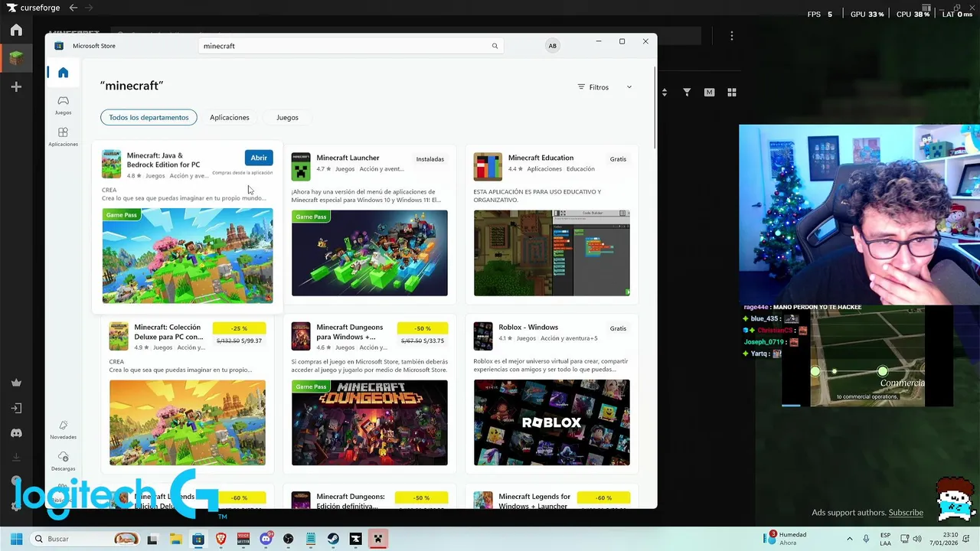Image resolution: width=980 pixels, height=551 pixels.
Task: Open the Roblox cover image
Action: point(552,422)
